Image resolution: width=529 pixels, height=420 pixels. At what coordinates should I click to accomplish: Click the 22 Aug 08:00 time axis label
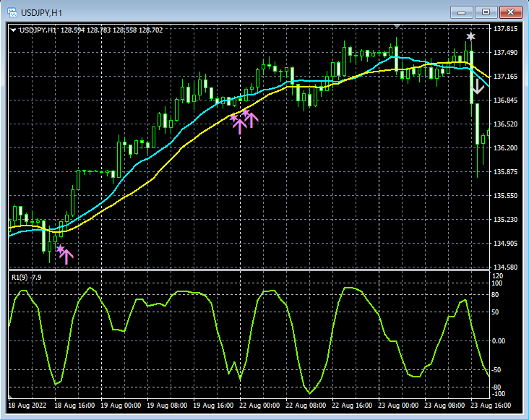pyautogui.click(x=306, y=405)
